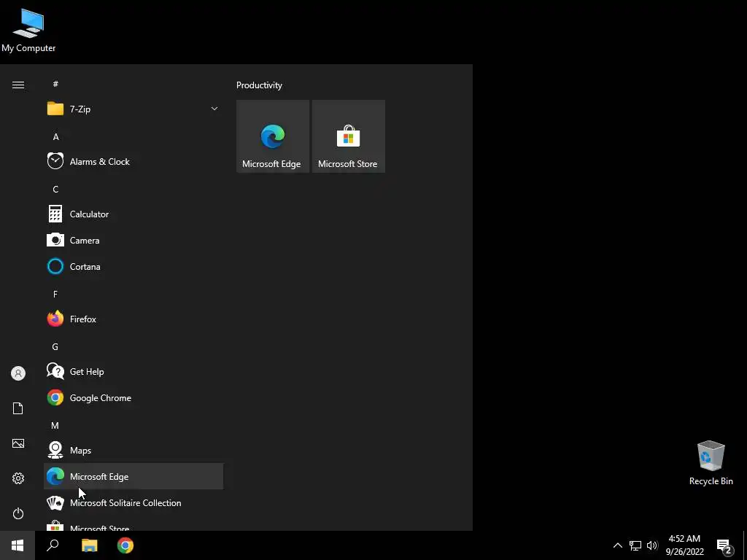747x560 pixels.
Task: Open the Recycle Bin desktop icon
Action: [711, 463]
